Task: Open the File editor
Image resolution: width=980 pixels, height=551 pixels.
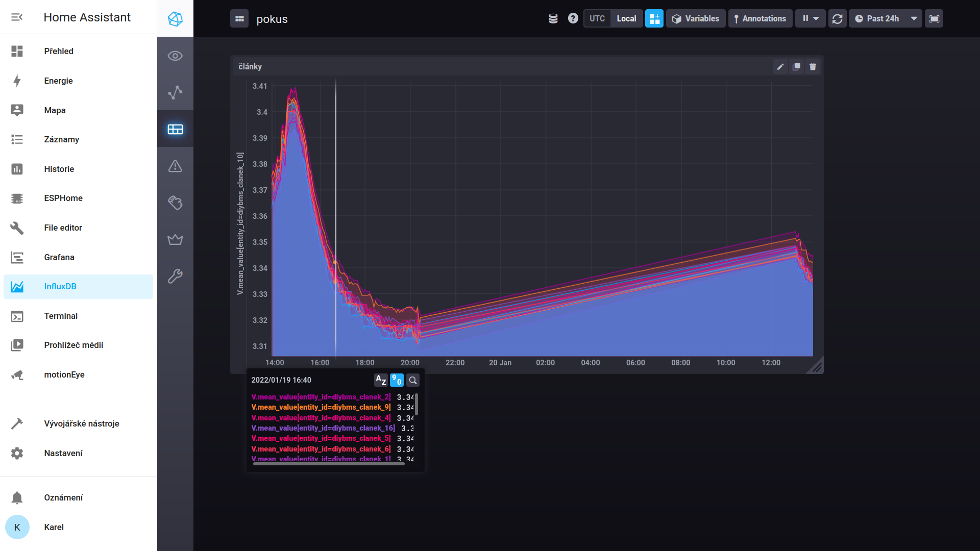Action: [x=78, y=228]
